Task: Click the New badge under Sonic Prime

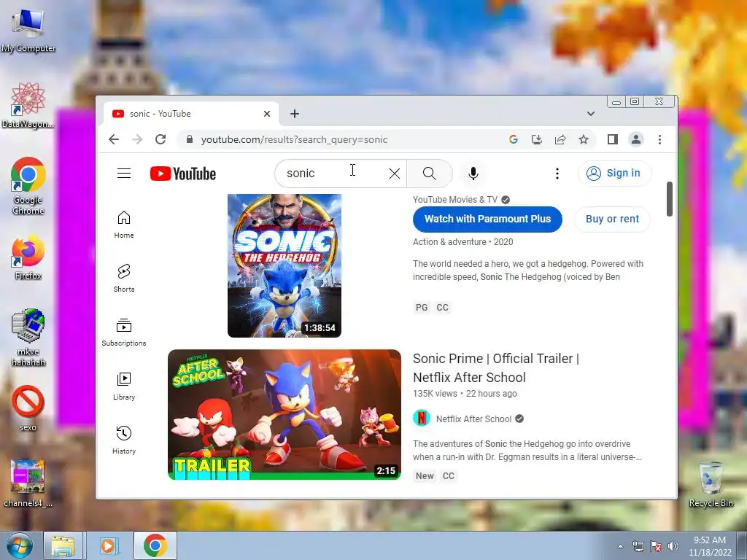Action: (x=425, y=476)
